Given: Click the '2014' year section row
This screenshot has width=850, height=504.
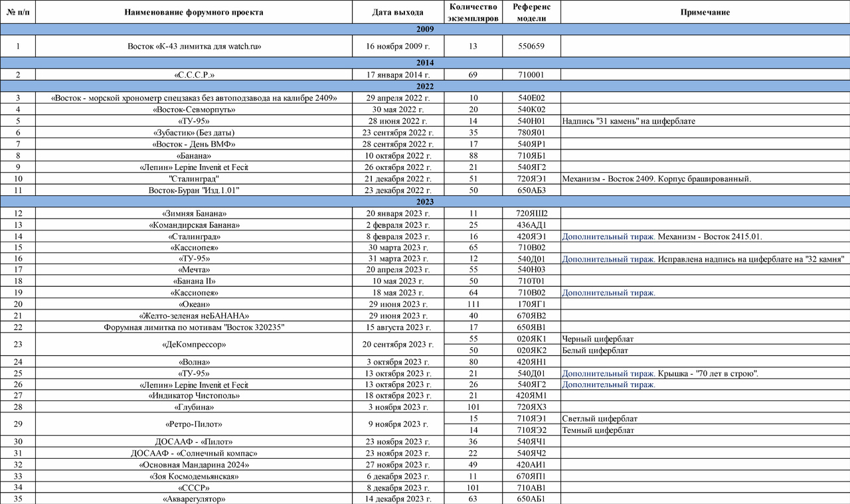Looking at the screenshot, I should [425, 63].
